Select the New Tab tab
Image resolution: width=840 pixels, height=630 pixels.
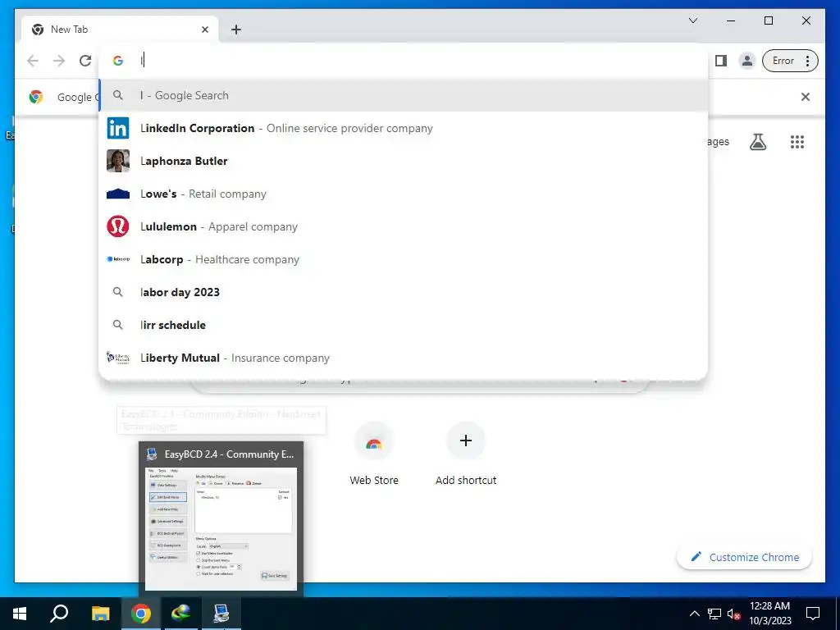[120, 30]
